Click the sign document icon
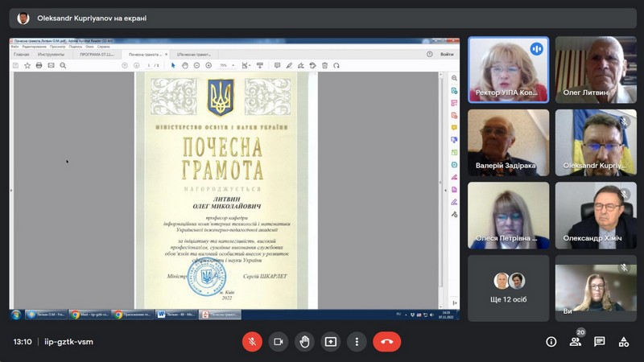Image resolution: width=644 pixels, height=362 pixels. pos(301,65)
